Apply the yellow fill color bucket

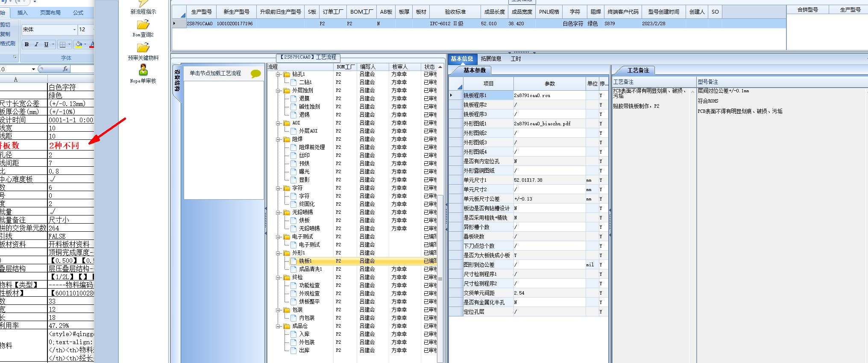pos(79,44)
